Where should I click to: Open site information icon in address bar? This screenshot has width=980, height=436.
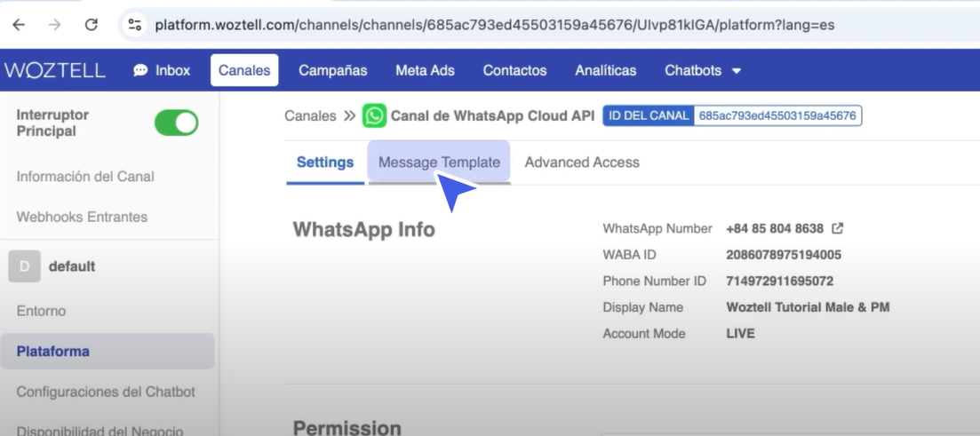pos(134,24)
